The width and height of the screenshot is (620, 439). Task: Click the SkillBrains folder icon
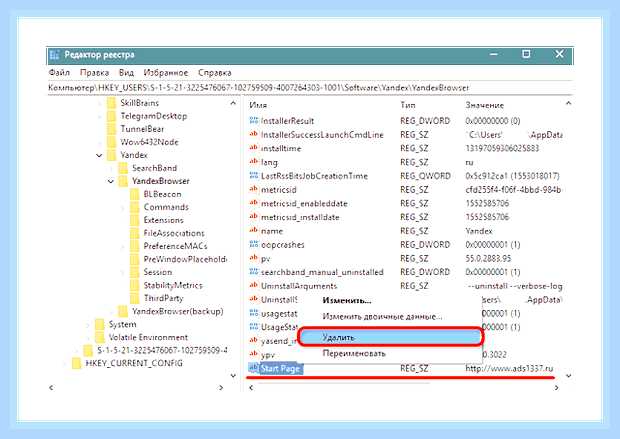112,103
